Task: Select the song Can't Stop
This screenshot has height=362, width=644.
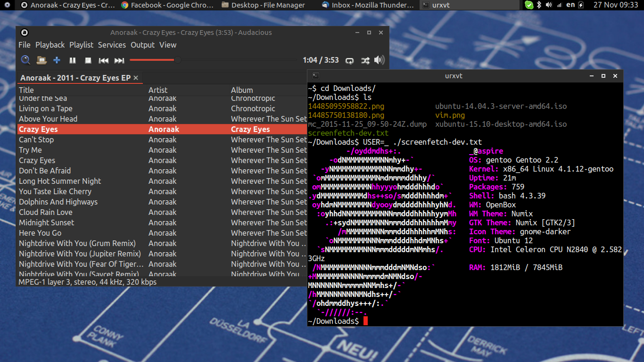Action: [162, 140]
